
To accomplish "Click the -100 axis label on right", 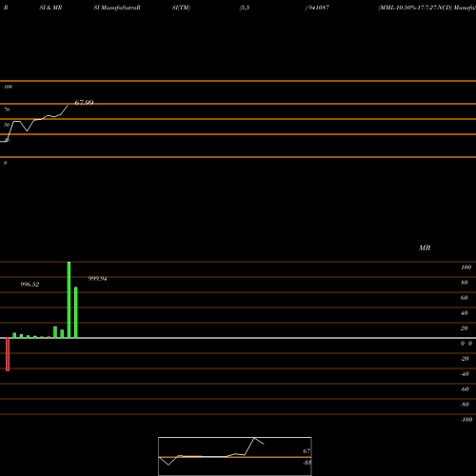I will 466,420.
